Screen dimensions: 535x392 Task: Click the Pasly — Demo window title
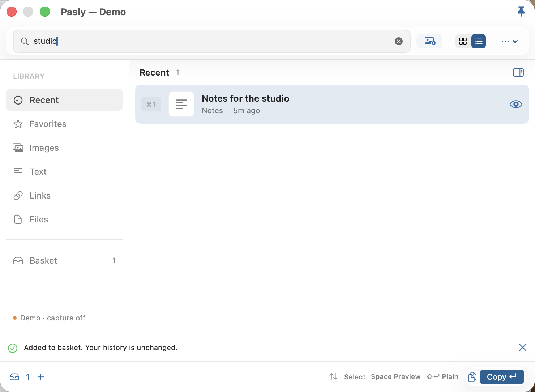[93, 12]
